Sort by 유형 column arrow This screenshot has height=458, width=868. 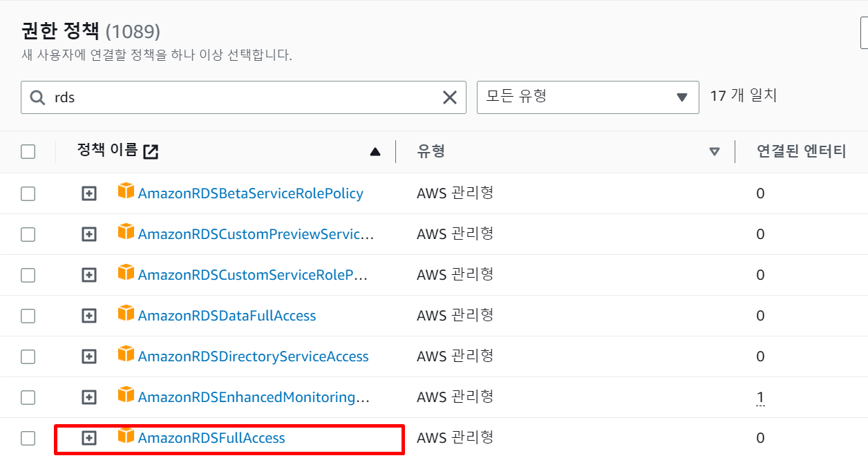click(715, 152)
